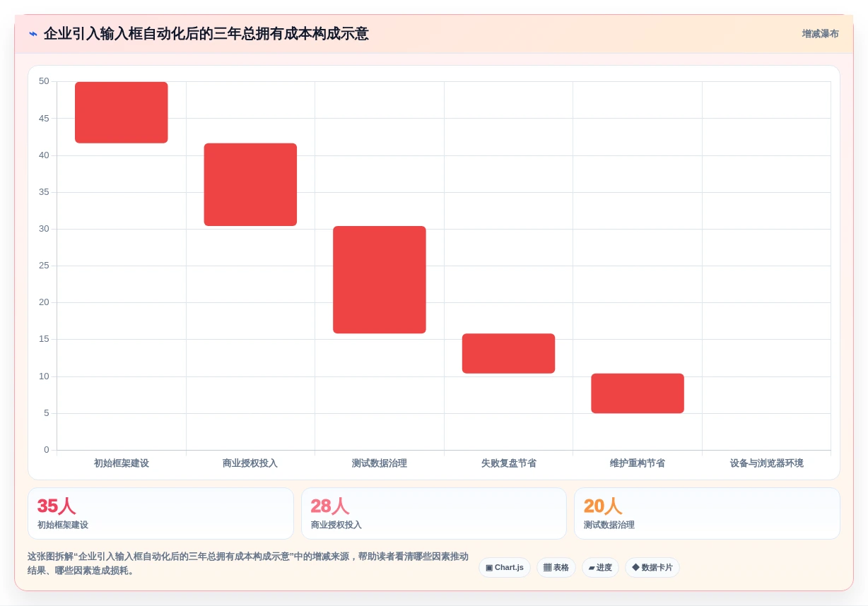Click x-axis label 商业授权投入
The image size is (868, 606).
point(250,463)
